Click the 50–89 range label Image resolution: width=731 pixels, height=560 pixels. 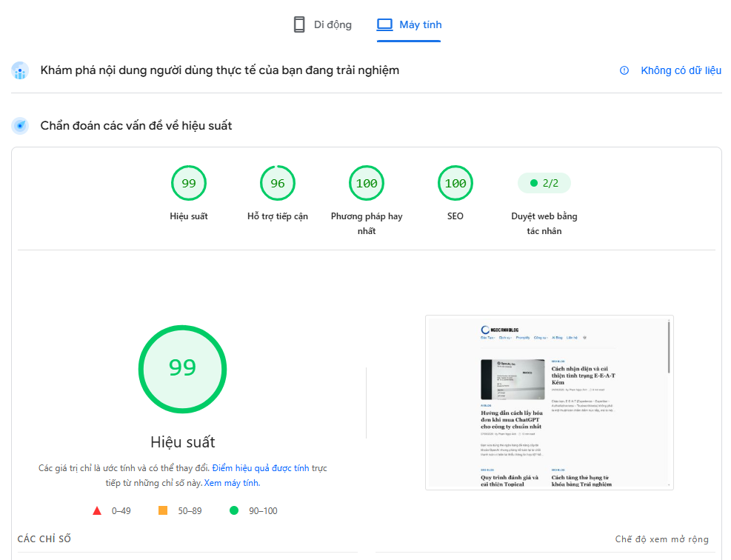point(190,511)
